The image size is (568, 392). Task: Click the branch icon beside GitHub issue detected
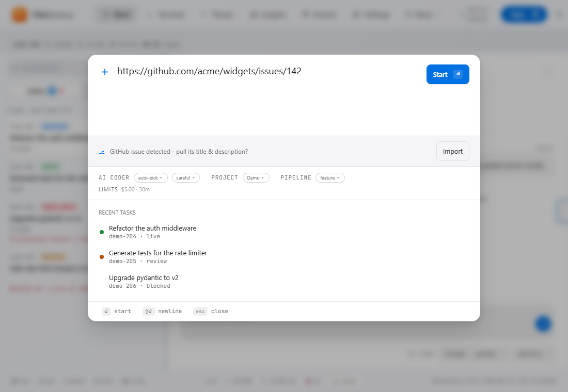pyautogui.click(x=102, y=152)
